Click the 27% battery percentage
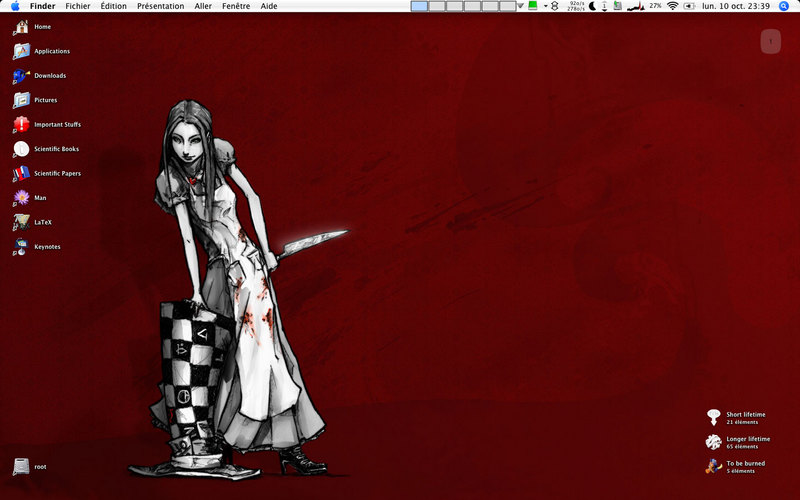 [x=656, y=6]
